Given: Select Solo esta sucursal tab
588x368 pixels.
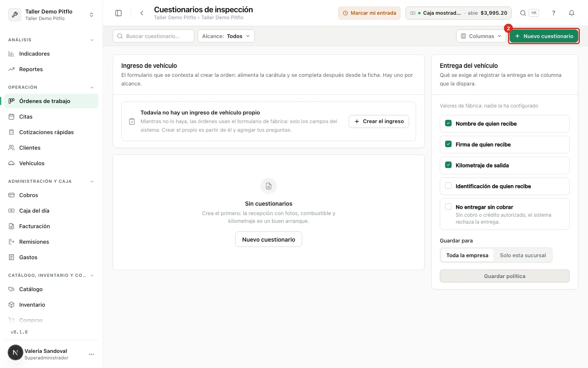Looking at the screenshot, I should click(x=523, y=255).
